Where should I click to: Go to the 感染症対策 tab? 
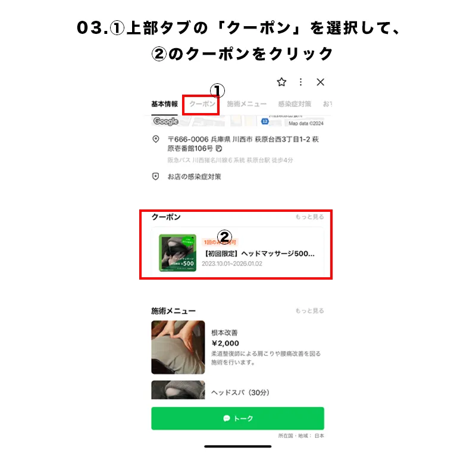pyautogui.click(x=295, y=104)
